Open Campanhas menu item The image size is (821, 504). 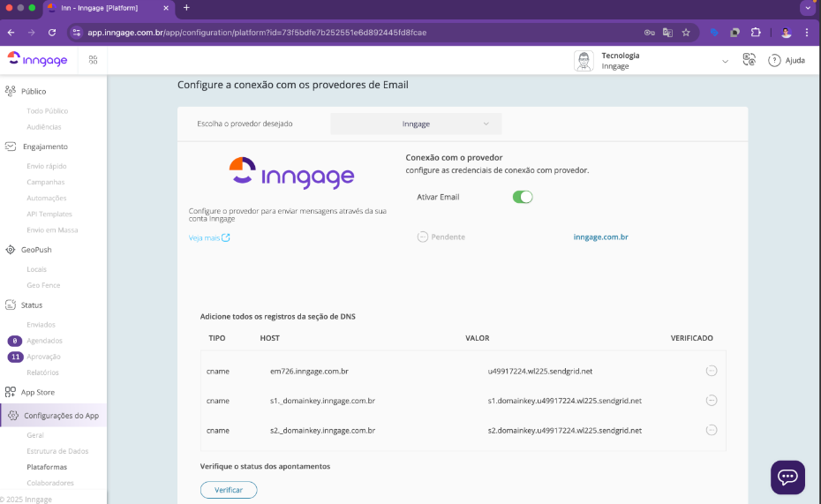46,182
